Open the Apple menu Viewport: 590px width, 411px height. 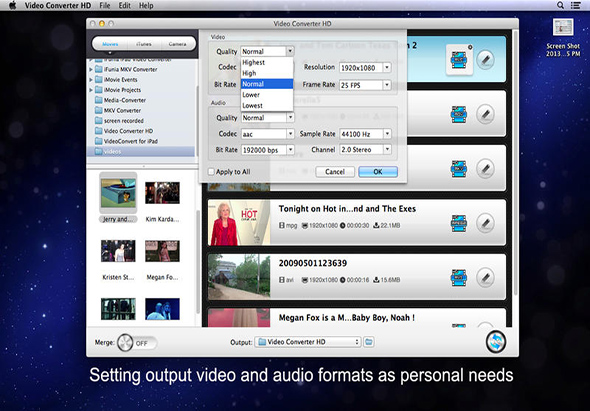12,5
